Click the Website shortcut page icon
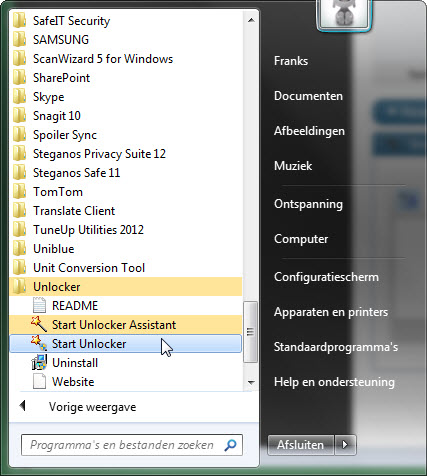The height and width of the screenshot is (476, 427). (39, 381)
